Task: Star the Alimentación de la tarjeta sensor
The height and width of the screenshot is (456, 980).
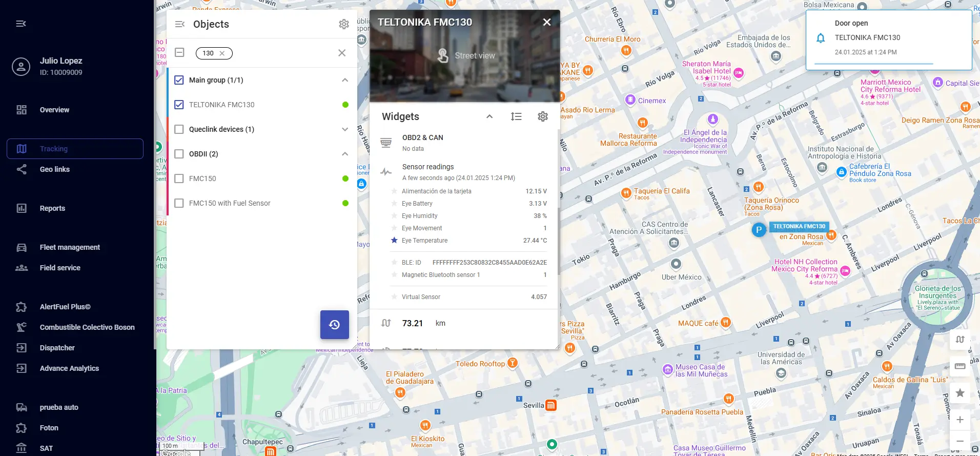Action: [394, 191]
